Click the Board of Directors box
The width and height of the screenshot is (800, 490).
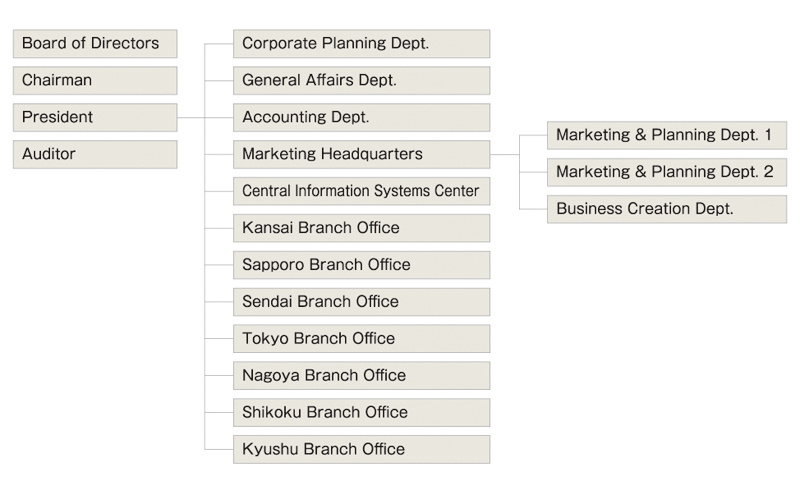click(x=95, y=43)
